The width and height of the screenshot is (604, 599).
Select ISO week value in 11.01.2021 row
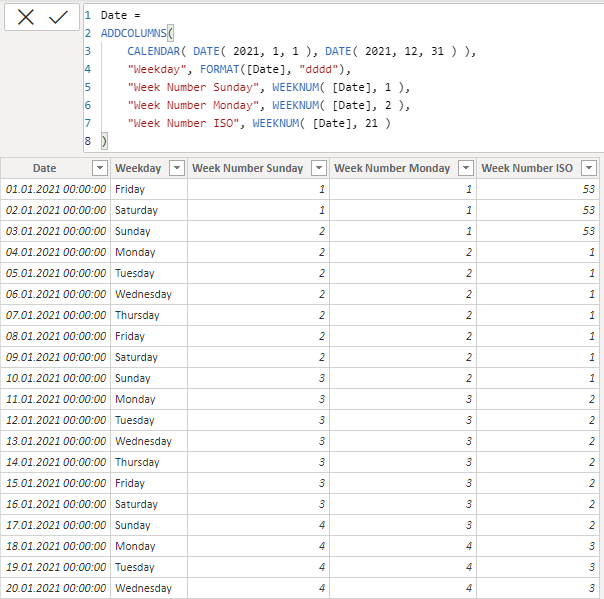[538, 399]
